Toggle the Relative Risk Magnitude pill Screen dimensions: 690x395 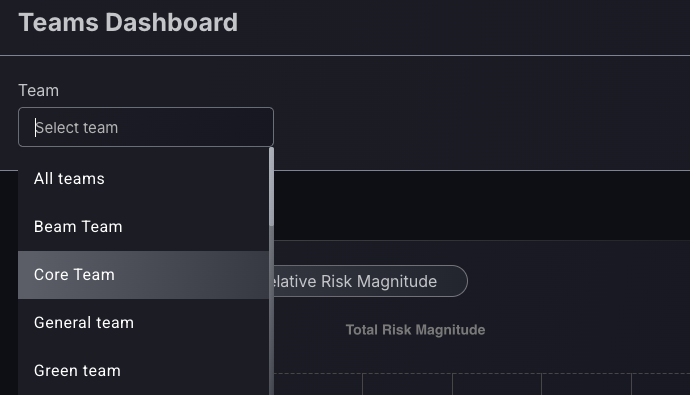(x=370, y=281)
